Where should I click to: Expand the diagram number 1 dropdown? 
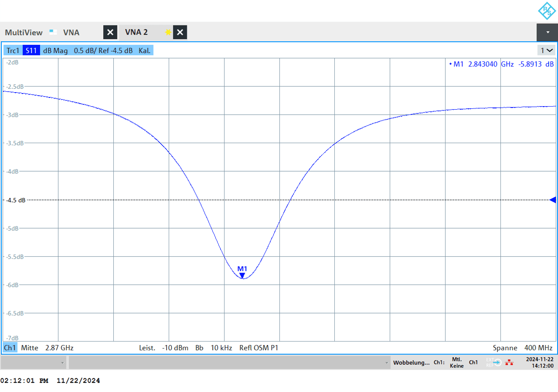tap(547, 50)
